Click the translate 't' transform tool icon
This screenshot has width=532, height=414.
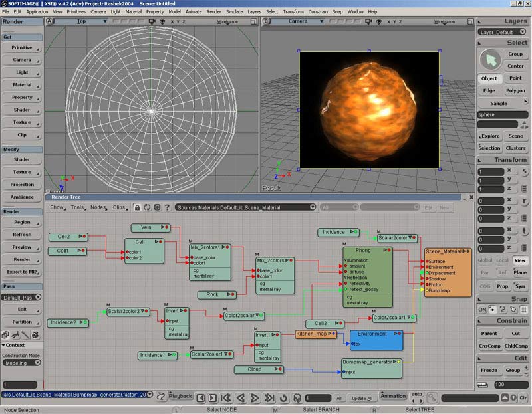tap(525, 231)
